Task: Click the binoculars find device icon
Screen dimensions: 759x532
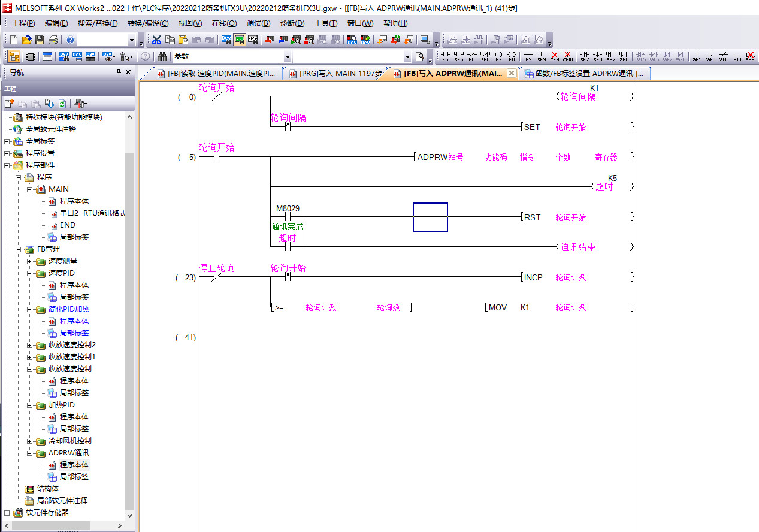Action: pyautogui.click(x=162, y=56)
